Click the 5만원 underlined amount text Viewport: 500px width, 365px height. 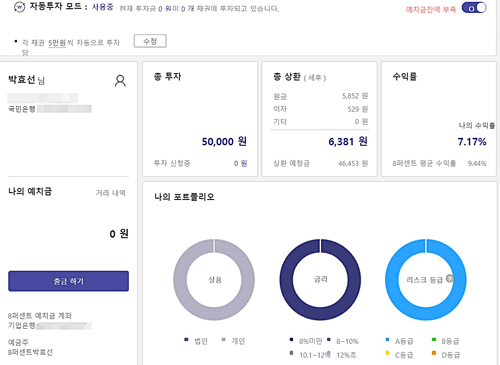[x=57, y=43]
